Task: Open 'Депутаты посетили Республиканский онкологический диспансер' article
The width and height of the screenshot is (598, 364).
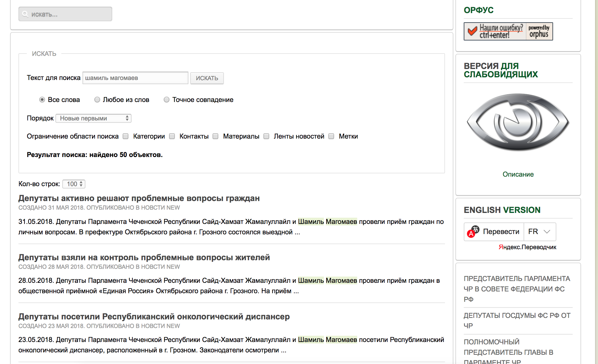Action: pos(154,316)
